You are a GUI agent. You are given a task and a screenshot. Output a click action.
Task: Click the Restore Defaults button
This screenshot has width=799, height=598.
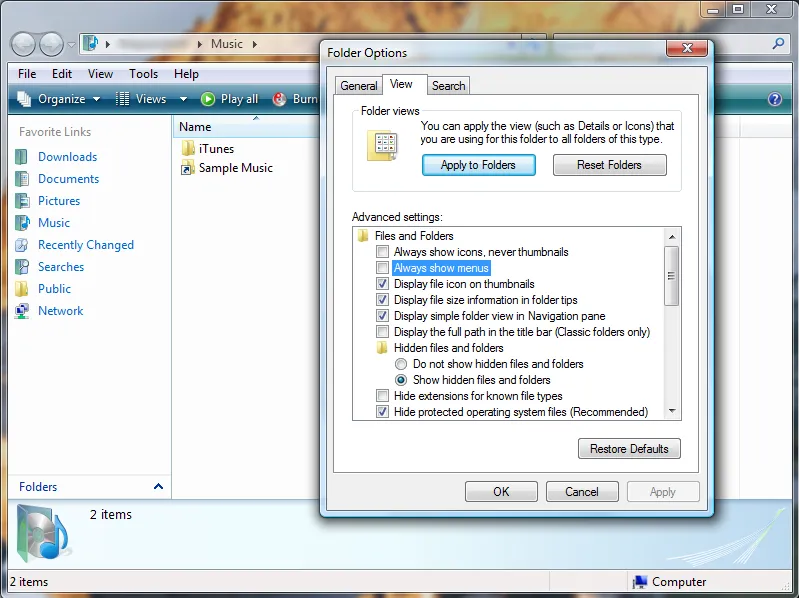pyautogui.click(x=628, y=449)
